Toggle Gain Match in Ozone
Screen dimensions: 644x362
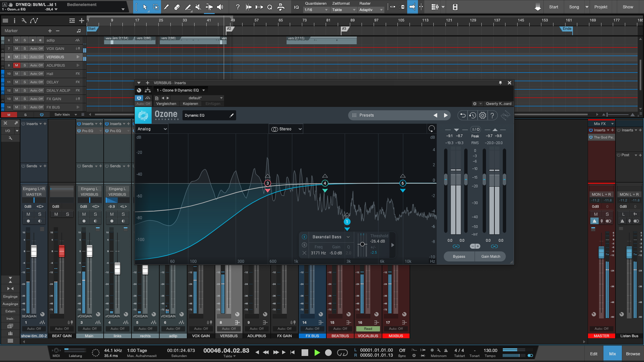[x=490, y=256]
